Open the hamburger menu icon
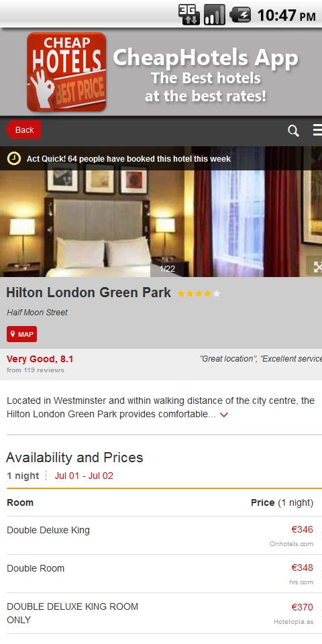Screen dimensions: 322x644 tap(317, 130)
